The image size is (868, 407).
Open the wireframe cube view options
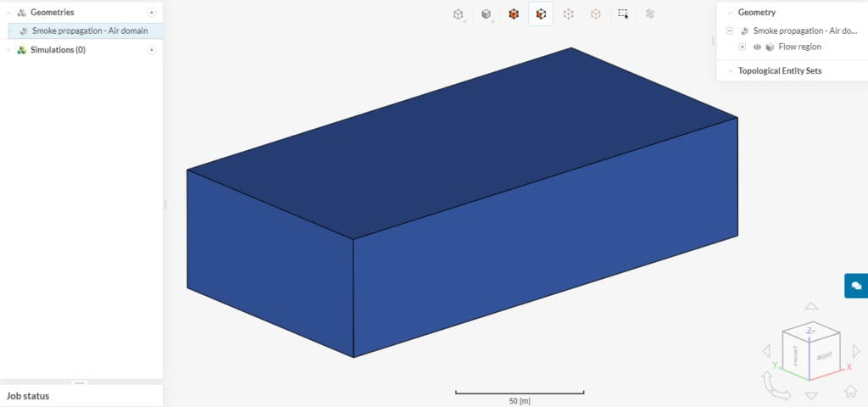(459, 14)
